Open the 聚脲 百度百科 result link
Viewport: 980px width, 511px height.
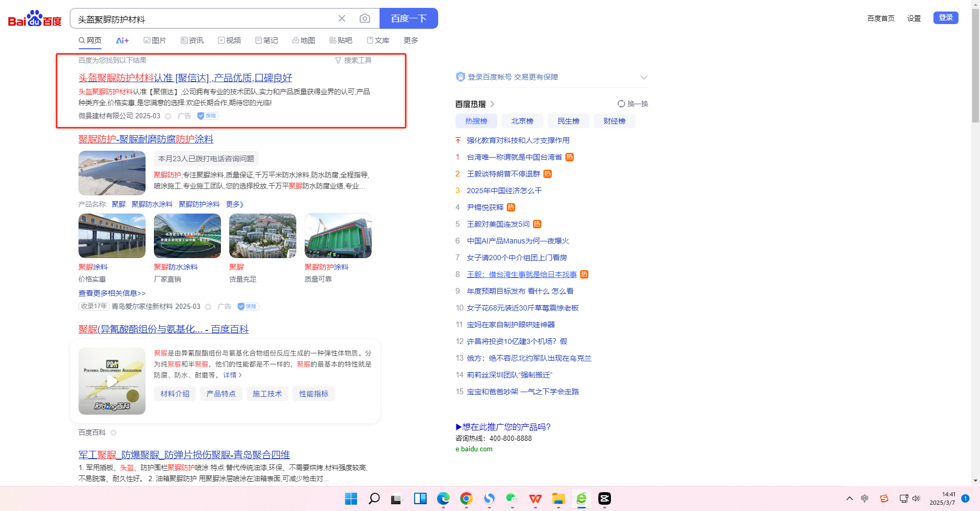[163, 329]
